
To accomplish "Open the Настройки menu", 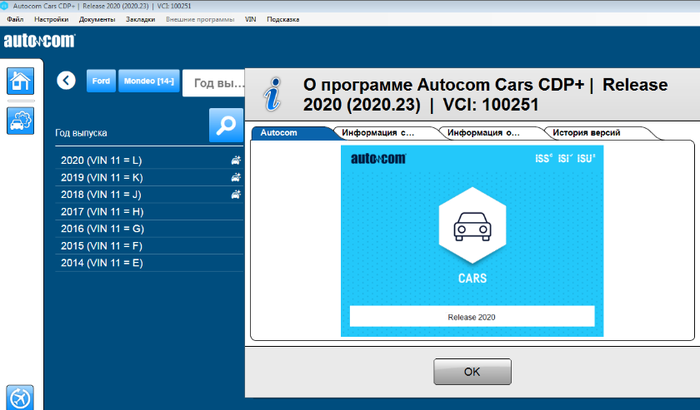I will [x=51, y=20].
